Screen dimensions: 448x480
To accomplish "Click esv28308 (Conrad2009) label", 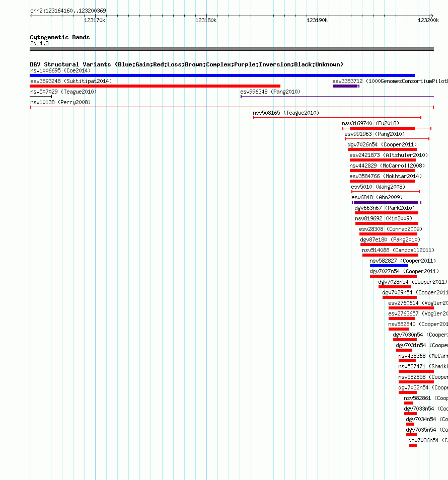I will (x=391, y=229).
